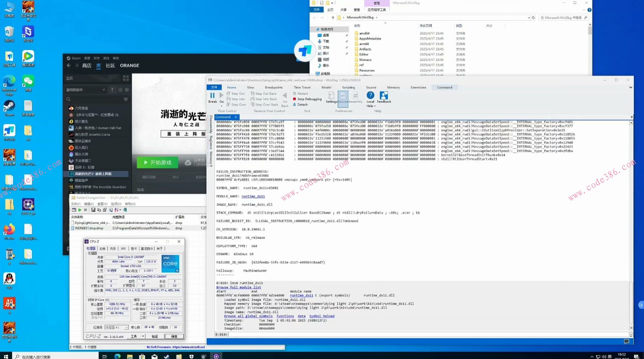
Task: Open the Breakpoints ribbon tab
Action: (x=274, y=88)
